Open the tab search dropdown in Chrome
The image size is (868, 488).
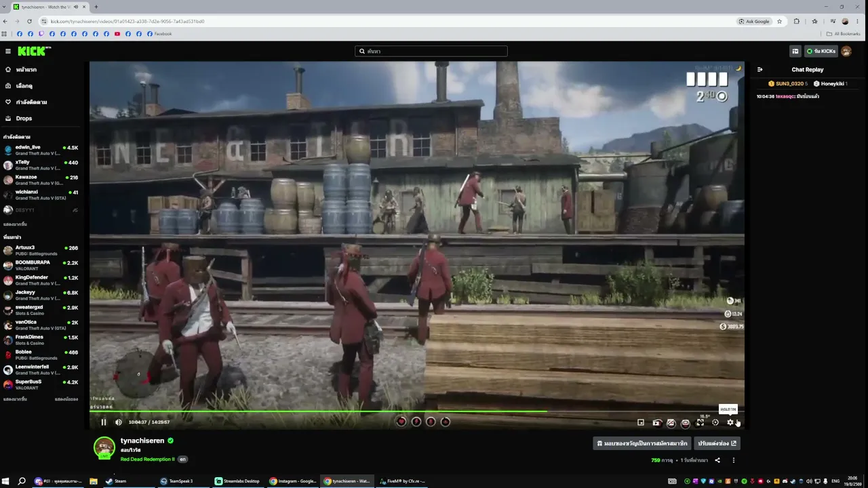pyautogui.click(x=5, y=7)
